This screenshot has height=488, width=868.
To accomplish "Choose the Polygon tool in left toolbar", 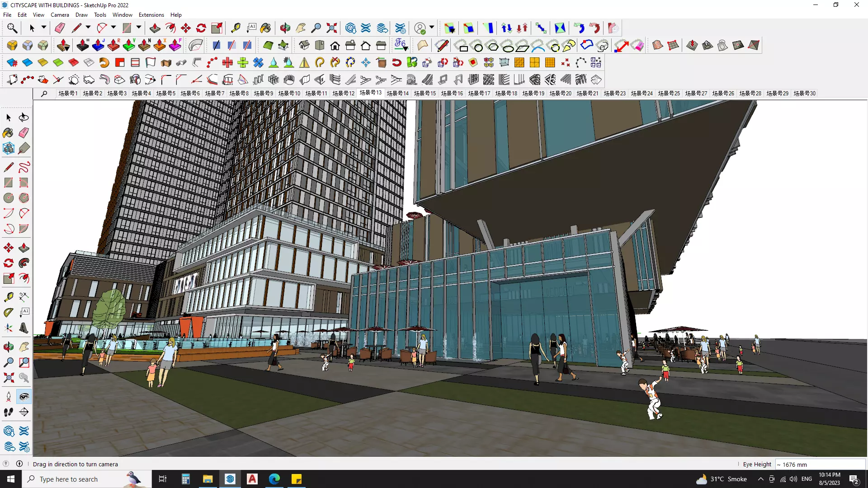I will click(x=24, y=198).
